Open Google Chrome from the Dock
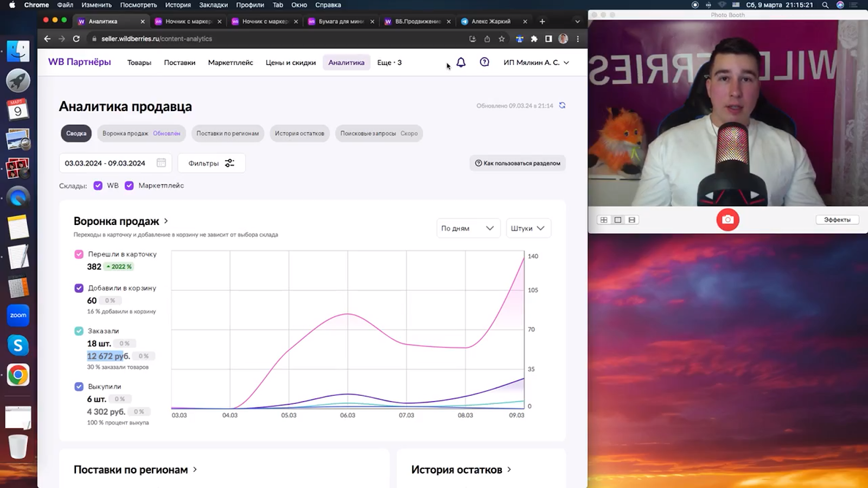This screenshot has width=868, height=488. pos(18,375)
